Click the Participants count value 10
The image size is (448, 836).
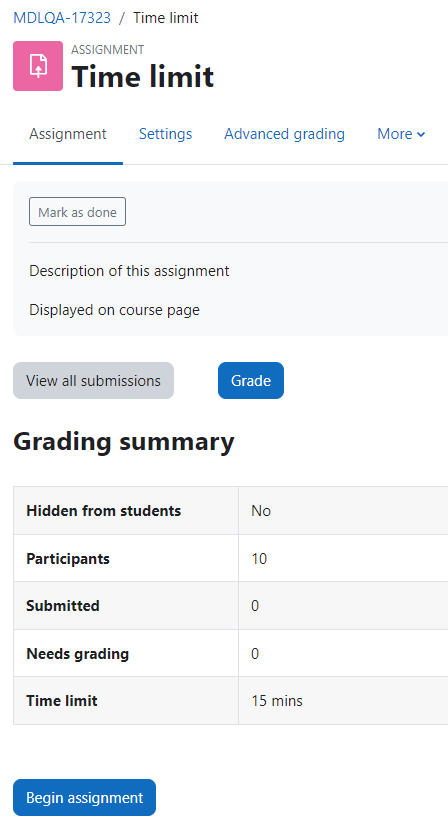[259, 559]
